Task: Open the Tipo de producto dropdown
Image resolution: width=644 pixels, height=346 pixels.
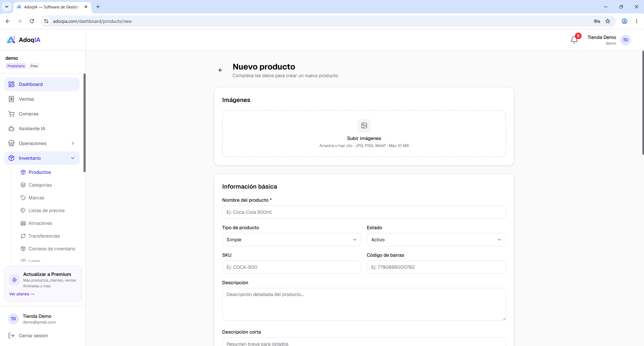Action: (x=292, y=240)
